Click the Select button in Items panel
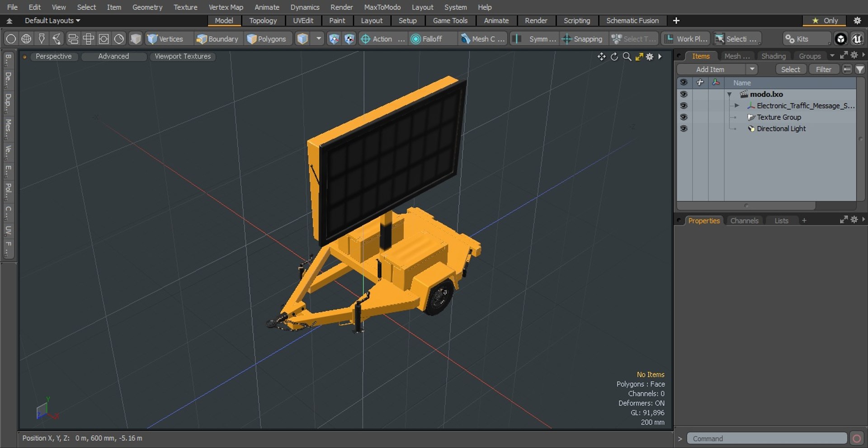Image resolution: width=868 pixels, height=448 pixels. click(x=790, y=69)
